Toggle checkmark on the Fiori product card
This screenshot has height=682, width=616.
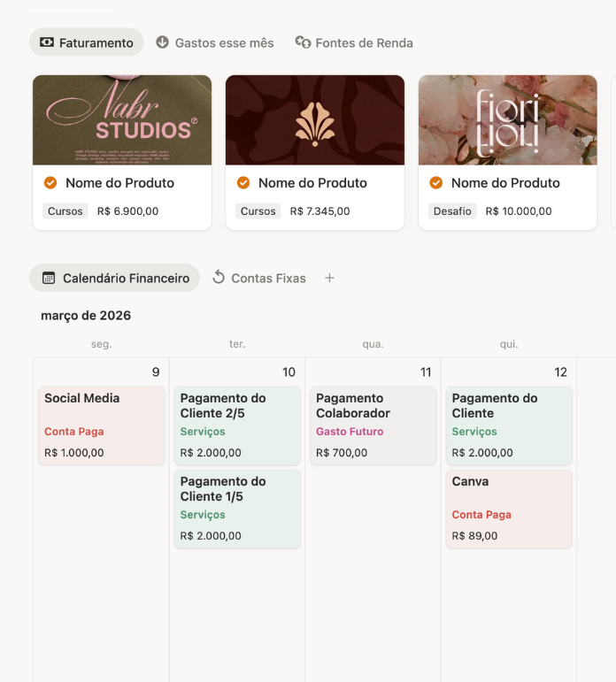point(436,183)
